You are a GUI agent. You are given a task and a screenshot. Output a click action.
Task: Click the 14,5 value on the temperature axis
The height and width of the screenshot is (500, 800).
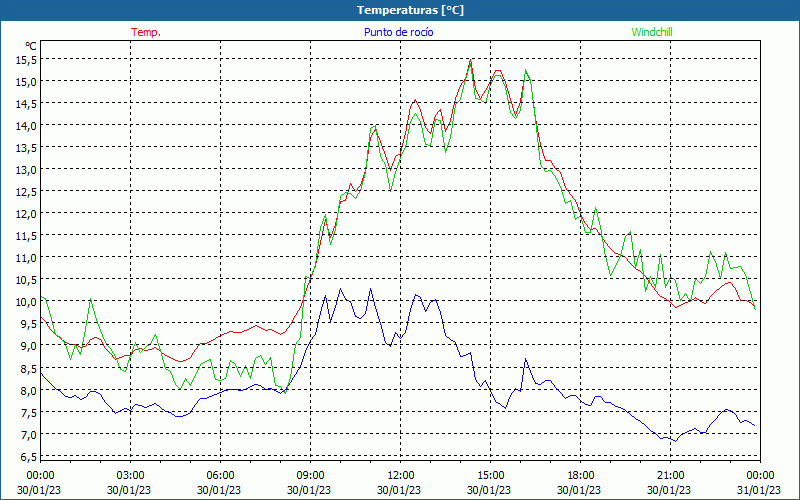(x=27, y=104)
